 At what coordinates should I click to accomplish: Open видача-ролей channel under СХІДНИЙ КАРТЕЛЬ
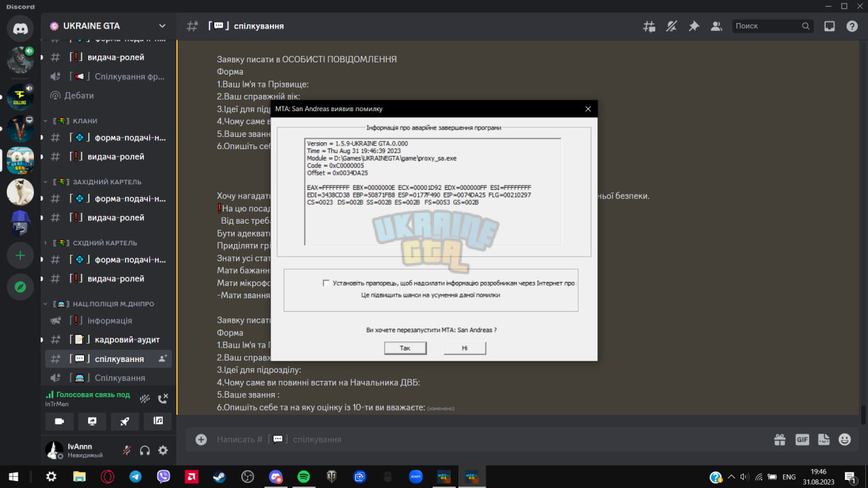[x=108, y=279]
